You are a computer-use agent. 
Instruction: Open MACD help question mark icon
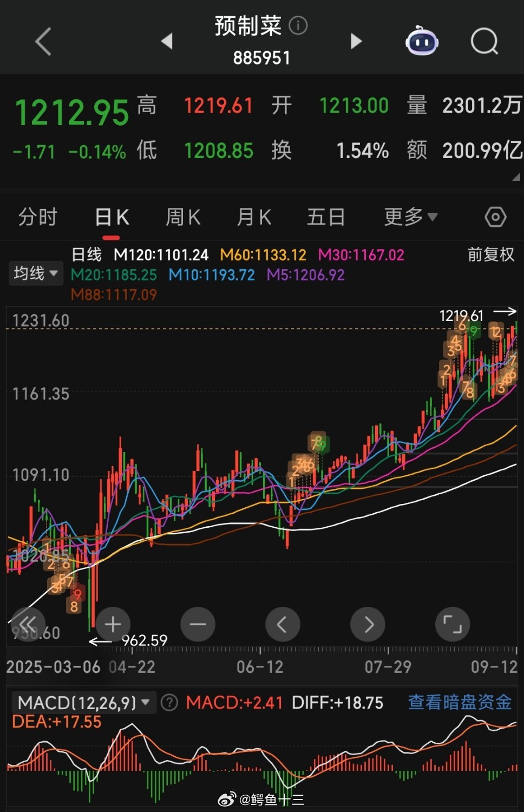(169, 703)
